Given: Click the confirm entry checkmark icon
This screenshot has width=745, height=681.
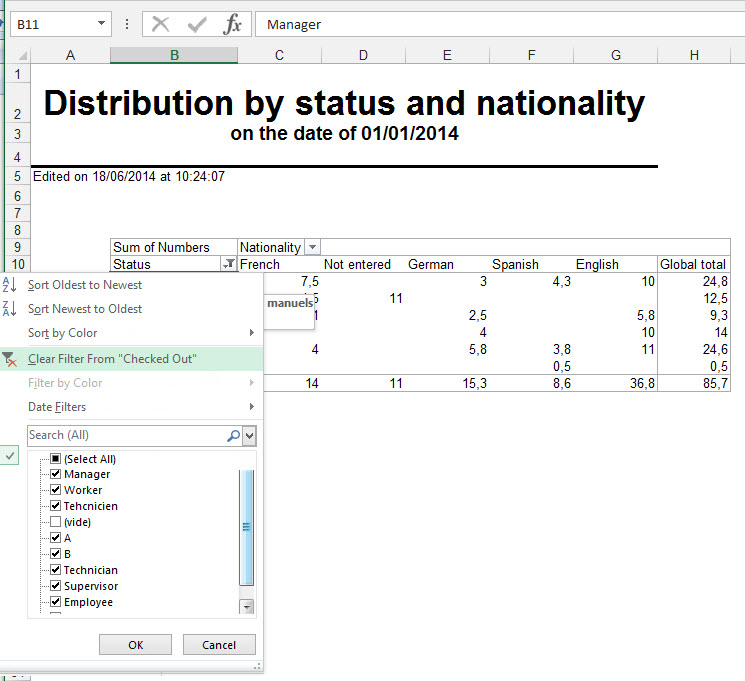Looking at the screenshot, I should click(197, 25).
